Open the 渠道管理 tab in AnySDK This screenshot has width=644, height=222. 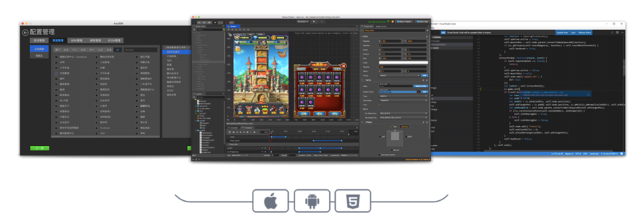(x=58, y=41)
